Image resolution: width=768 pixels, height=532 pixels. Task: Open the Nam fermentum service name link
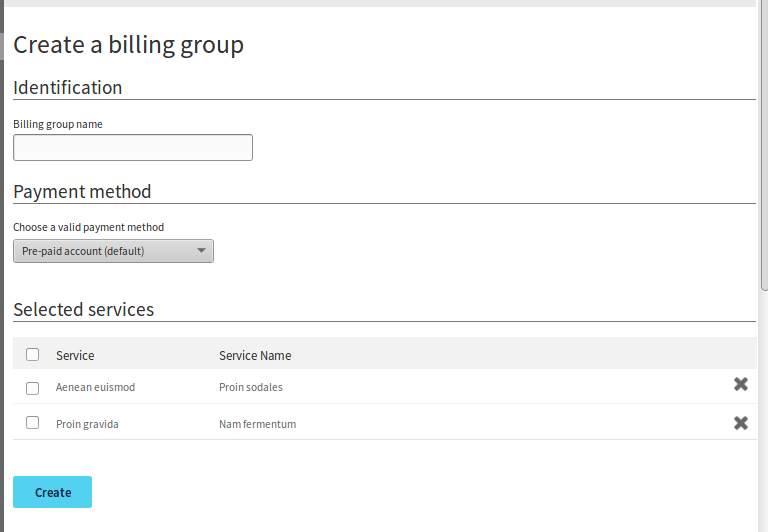[x=257, y=424]
